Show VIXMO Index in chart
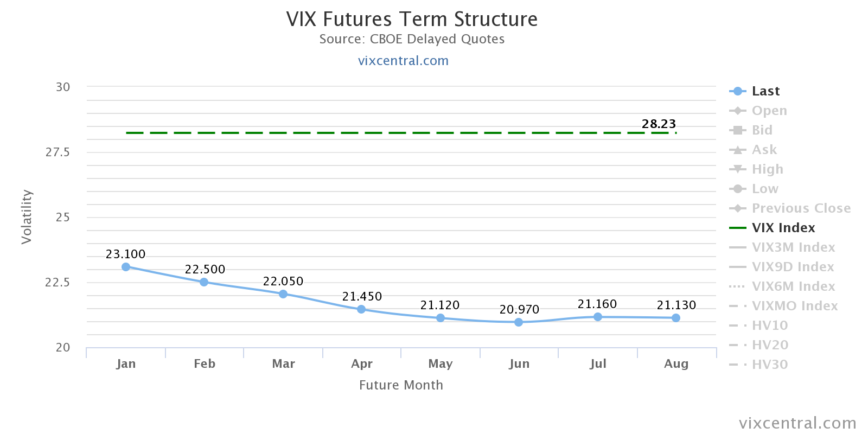868x434 pixels. pyautogui.click(x=794, y=306)
